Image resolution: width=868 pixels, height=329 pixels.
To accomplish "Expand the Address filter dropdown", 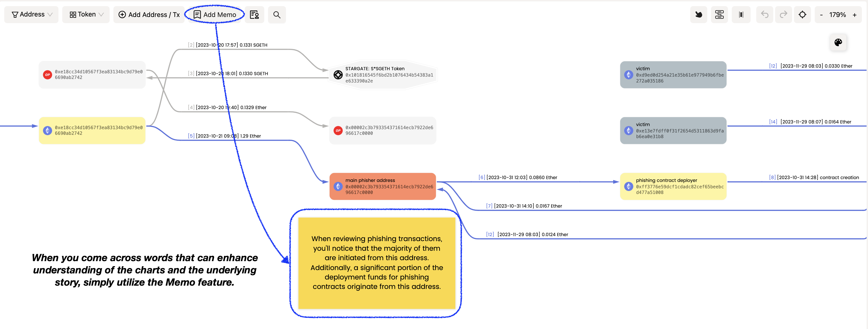I will pyautogui.click(x=32, y=14).
